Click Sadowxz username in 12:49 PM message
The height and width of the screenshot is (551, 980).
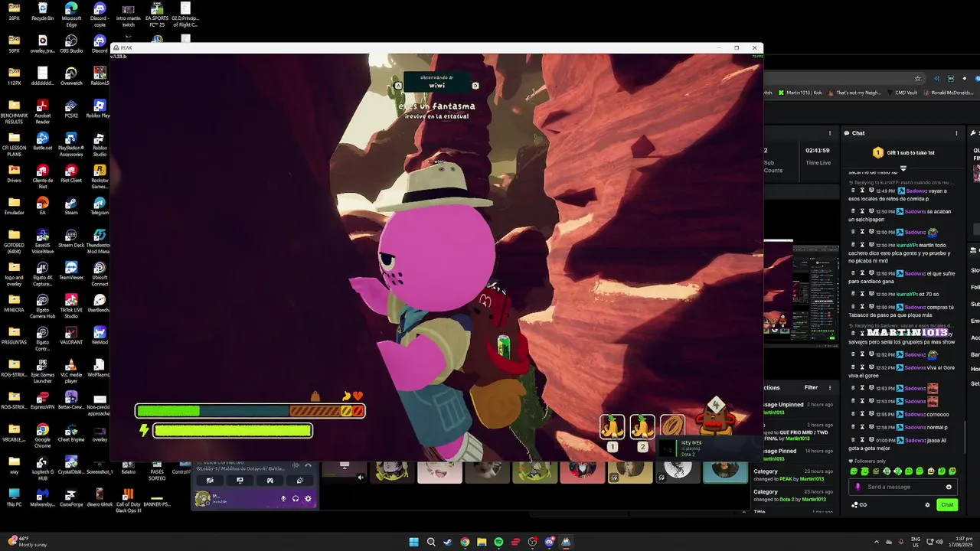[x=916, y=191]
